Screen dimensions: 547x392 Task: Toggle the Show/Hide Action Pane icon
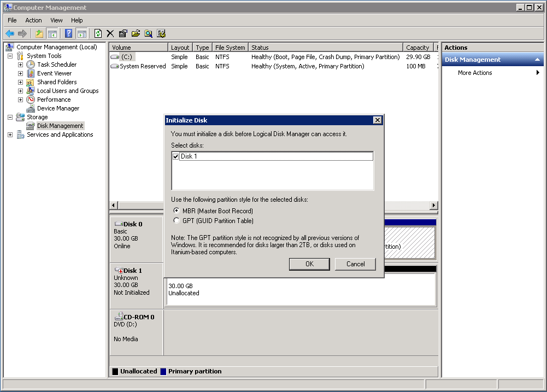coord(81,33)
